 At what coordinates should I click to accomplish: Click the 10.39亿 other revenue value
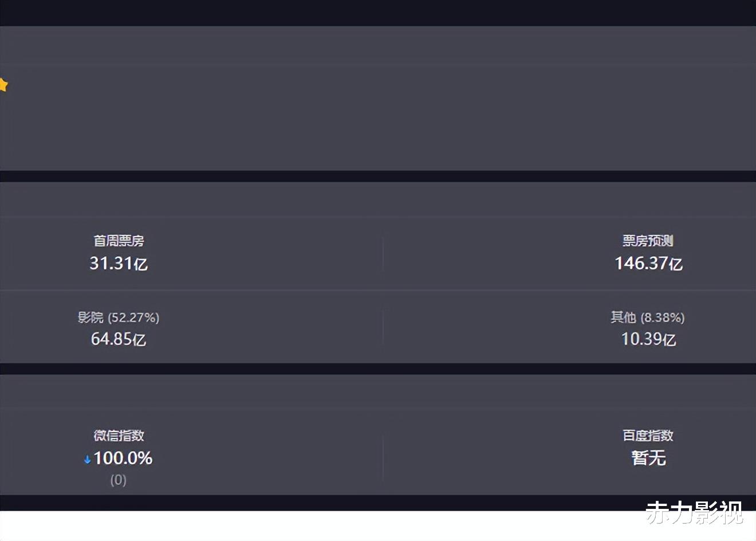point(648,339)
